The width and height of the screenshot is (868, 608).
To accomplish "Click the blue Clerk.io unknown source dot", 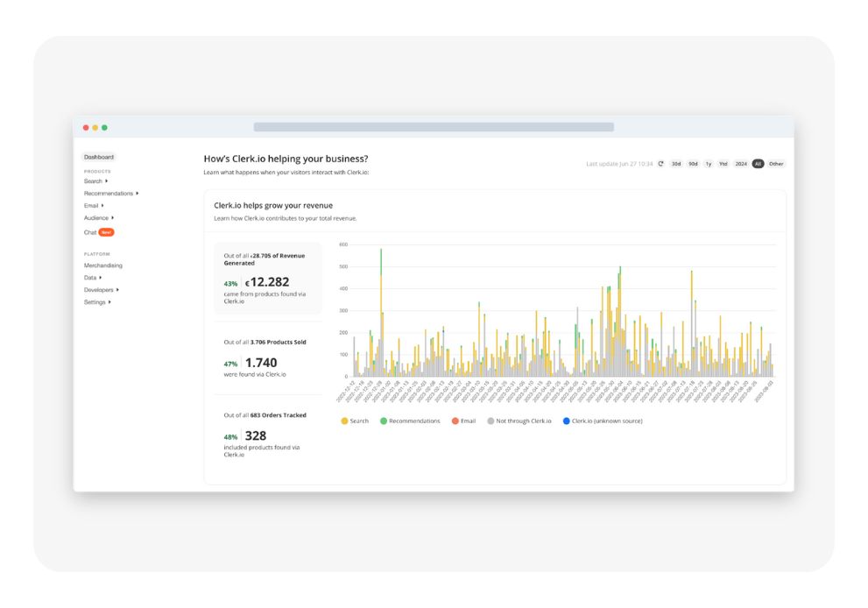I will click(x=566, y=421).
